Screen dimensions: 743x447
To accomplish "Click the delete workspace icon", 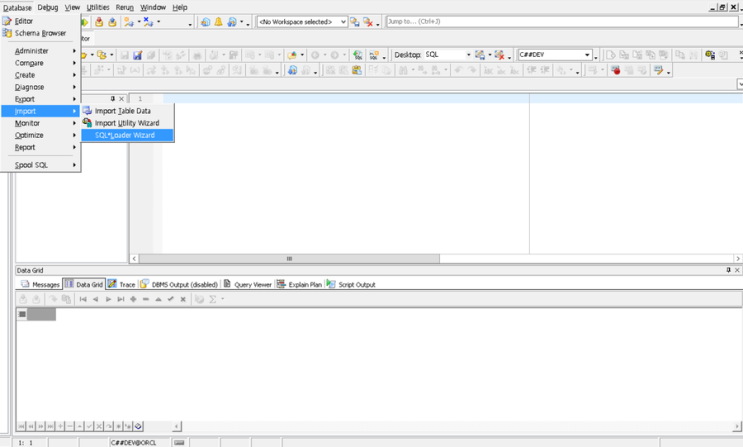I will coord(368,22).
